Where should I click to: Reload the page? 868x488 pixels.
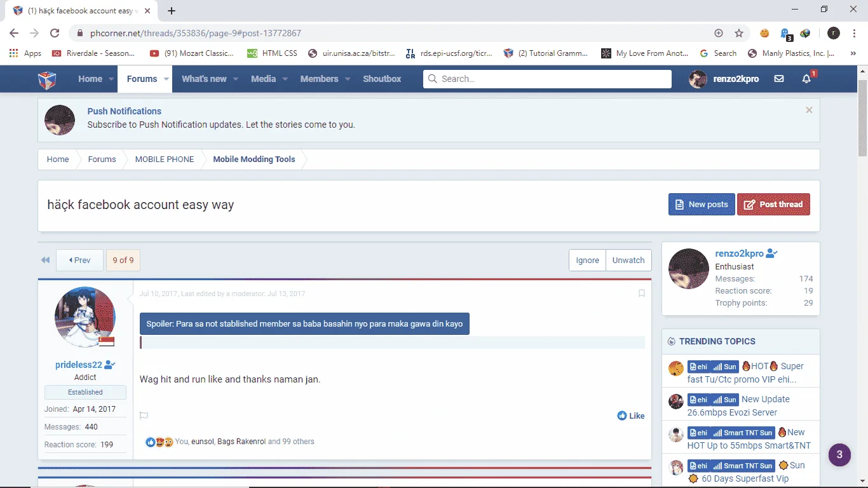coord(55,33)
